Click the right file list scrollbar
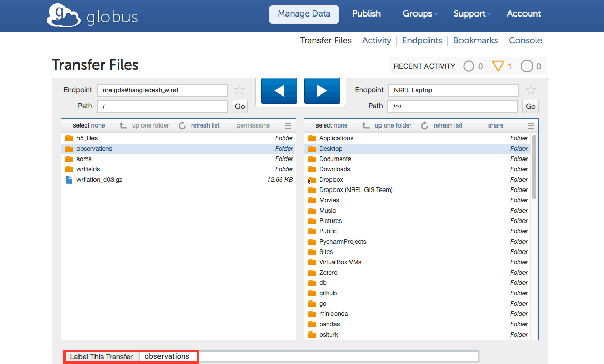Screen dimensions: 604x364 tap(534, 167)
